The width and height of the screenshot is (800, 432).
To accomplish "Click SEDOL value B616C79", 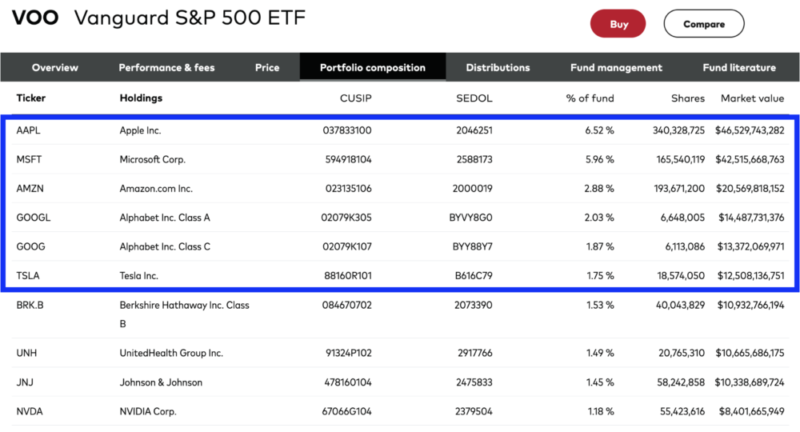I will (473, 276).
